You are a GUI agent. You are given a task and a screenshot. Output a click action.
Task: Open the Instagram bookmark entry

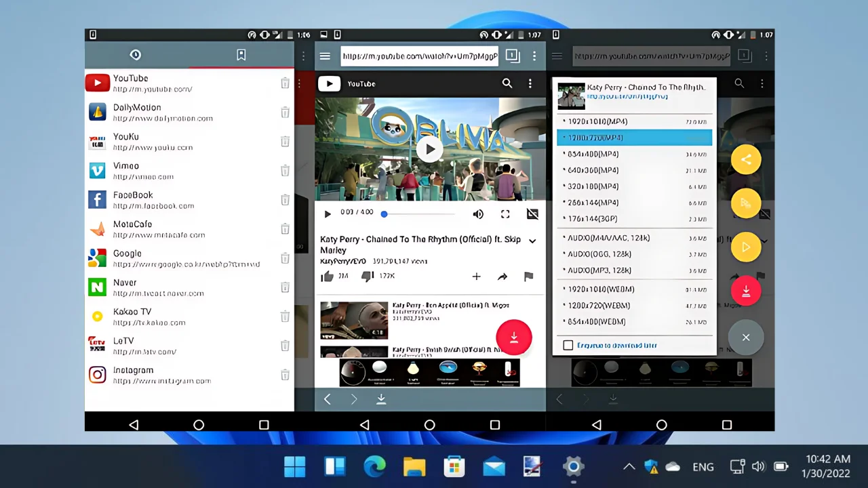[x=189, y=375]
